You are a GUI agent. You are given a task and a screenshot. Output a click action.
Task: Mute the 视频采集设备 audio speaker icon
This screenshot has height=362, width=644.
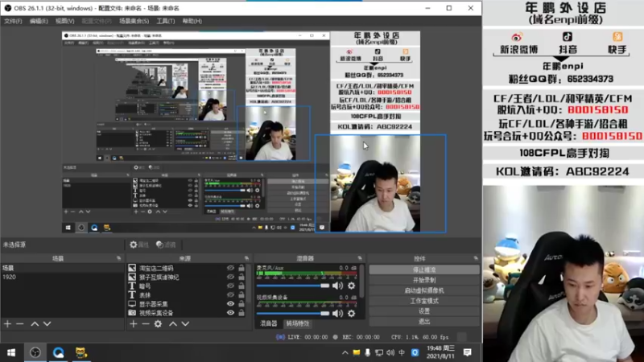[337, 314]
